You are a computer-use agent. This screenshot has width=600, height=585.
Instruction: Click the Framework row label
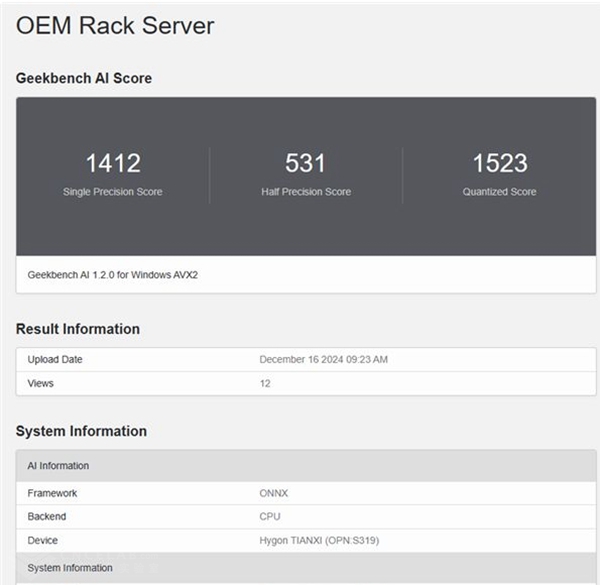point(52,493)
